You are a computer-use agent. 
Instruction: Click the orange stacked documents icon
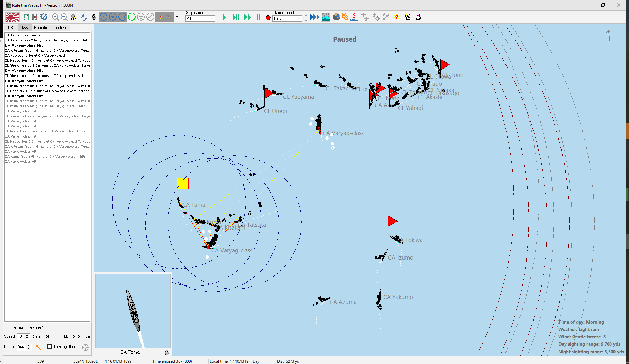[x=345, y=17]
